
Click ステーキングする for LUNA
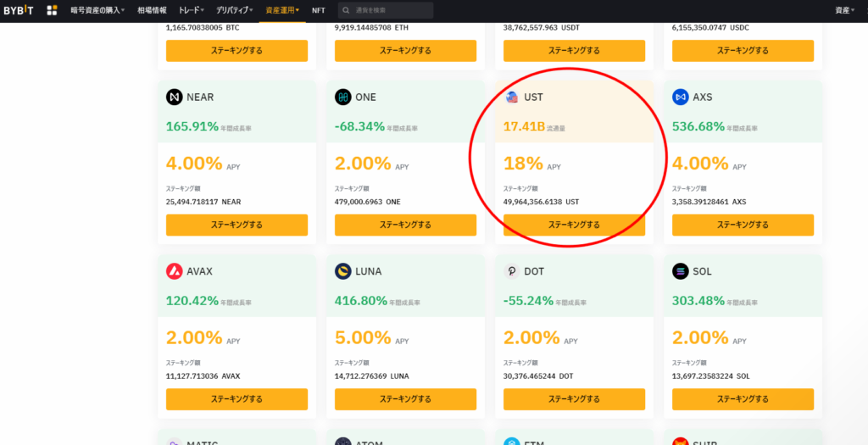406,399
